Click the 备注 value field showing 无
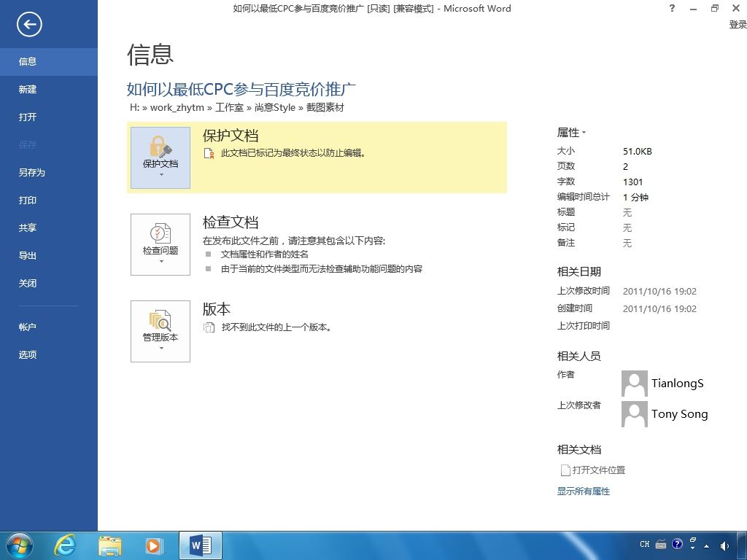 point(627,243)
